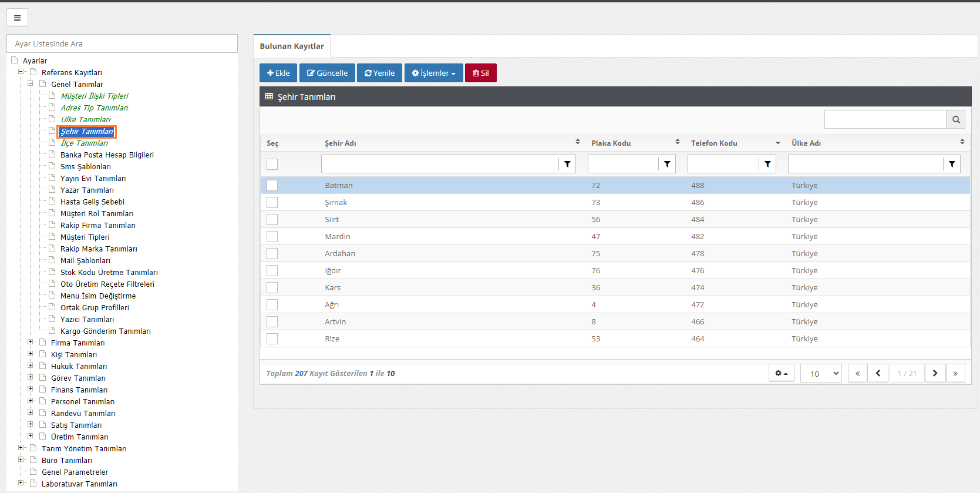980x493 pixels.
Task: Jump to last page double arrow
Action: (x=955, y=373)
